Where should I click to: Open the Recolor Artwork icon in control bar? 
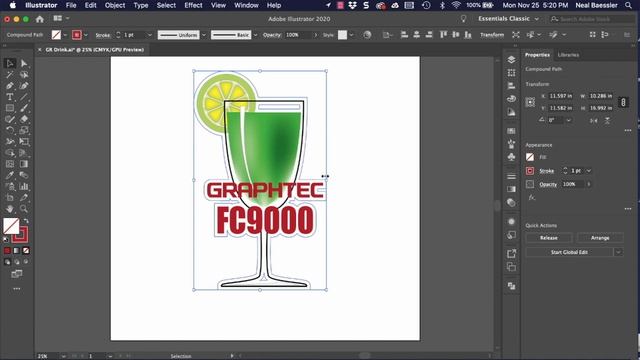point(367,35)
